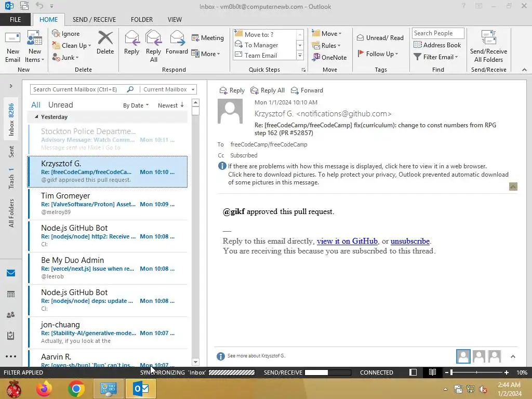Open By Date sort menu
This screenshot has width=532, height=399.
(136, 105)
